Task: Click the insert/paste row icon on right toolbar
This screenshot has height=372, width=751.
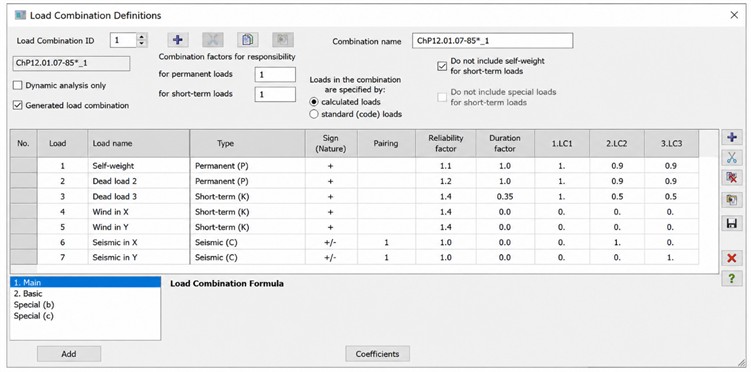Action: pyautogui.click(x=731, y=200)
